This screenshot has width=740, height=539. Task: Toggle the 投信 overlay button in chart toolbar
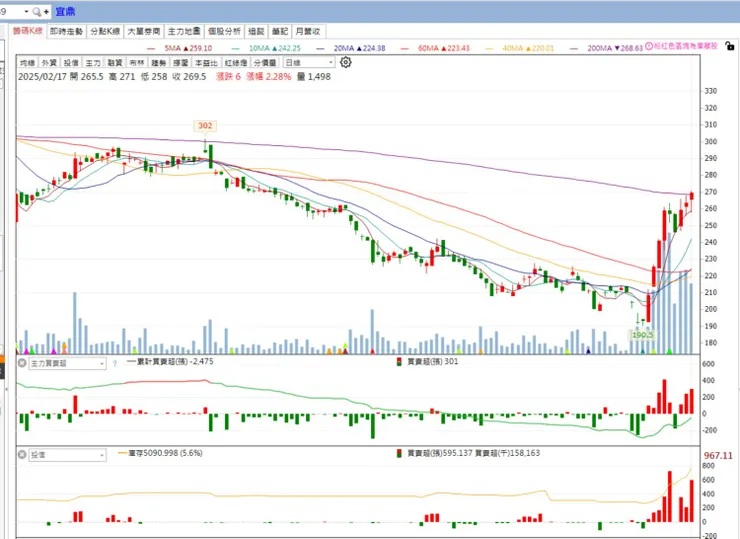click(x=71, y=63)
